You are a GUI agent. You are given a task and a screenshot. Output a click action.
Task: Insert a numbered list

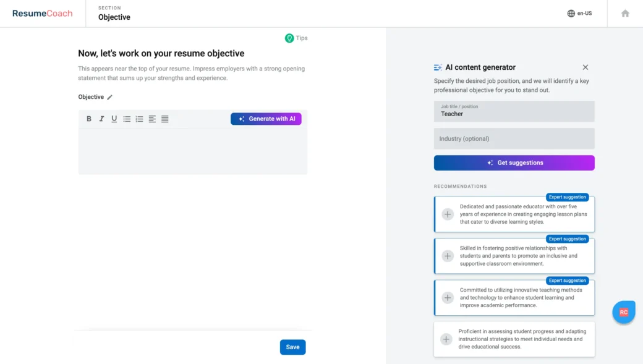[x=139, y=119]
